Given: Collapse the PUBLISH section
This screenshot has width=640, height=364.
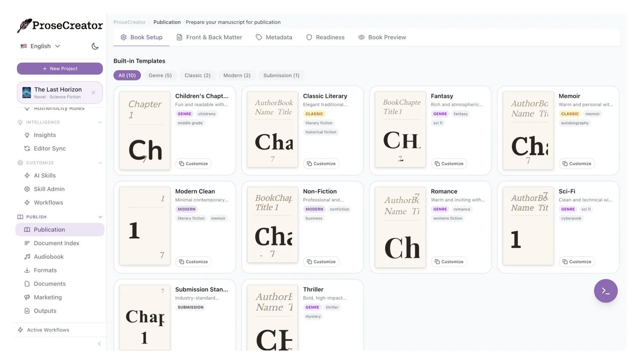Looking at the screenshot, I should (100, 217).
